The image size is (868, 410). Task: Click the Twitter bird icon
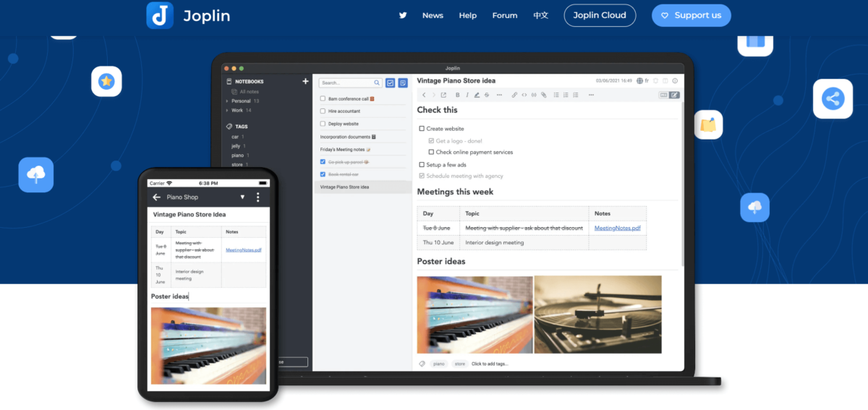coord(403,15)
